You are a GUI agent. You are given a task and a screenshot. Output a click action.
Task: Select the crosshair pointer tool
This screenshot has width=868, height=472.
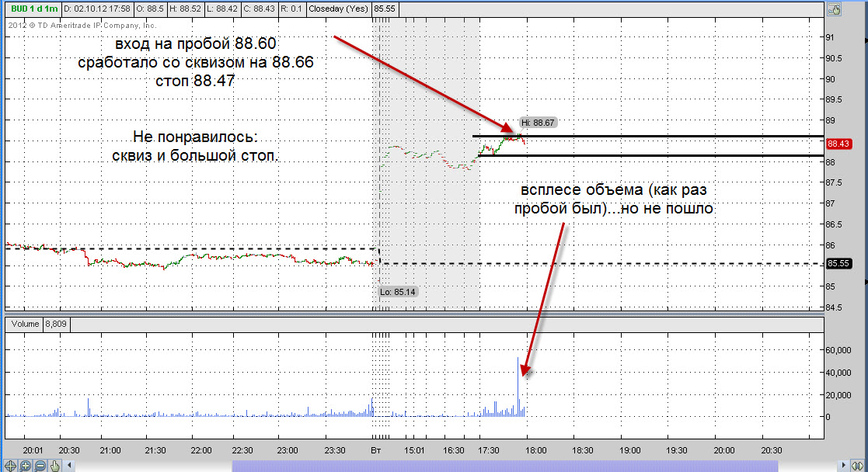11,466
